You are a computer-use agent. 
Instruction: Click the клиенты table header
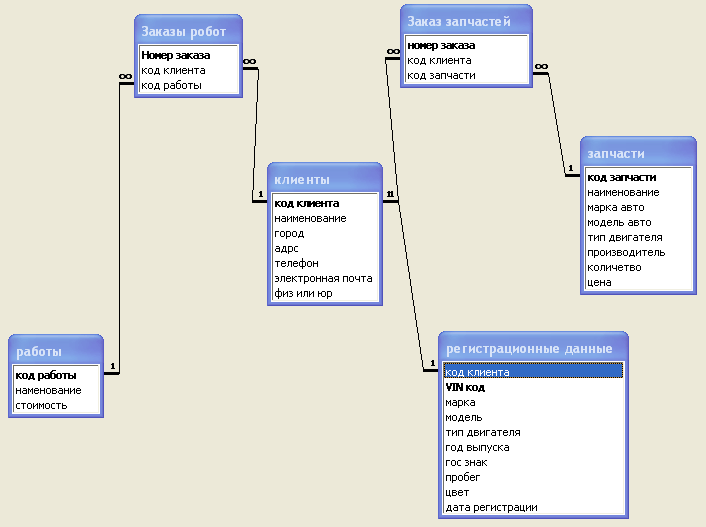tap(325, 179)
